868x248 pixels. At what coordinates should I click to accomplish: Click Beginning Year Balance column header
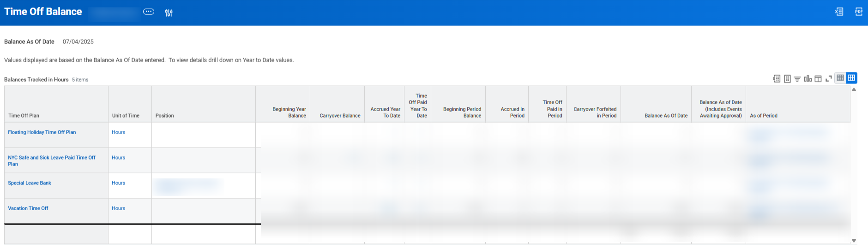click(283, 104)
